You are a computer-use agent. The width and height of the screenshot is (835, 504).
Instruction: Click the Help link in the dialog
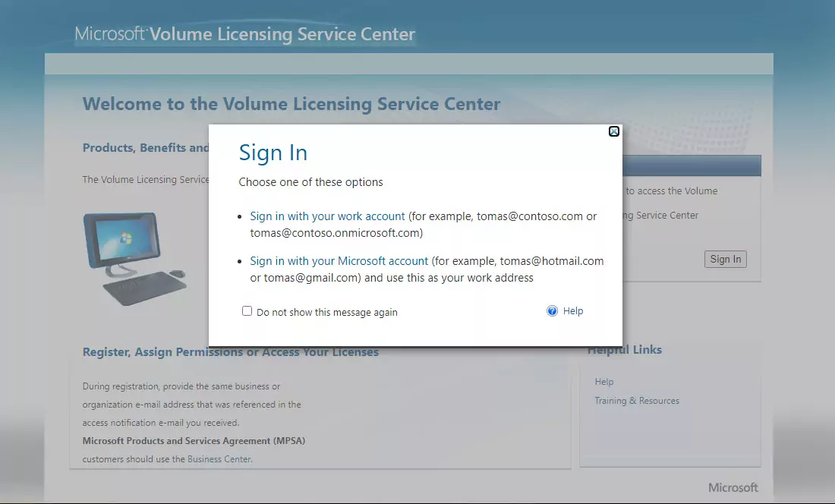(x=573, y=310)
